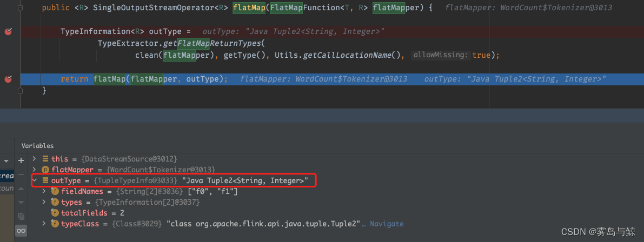The height and width of the screenshot is (242, 644).
Task: Add a new watch with the plus icon
Action: [x=21, y=160]
